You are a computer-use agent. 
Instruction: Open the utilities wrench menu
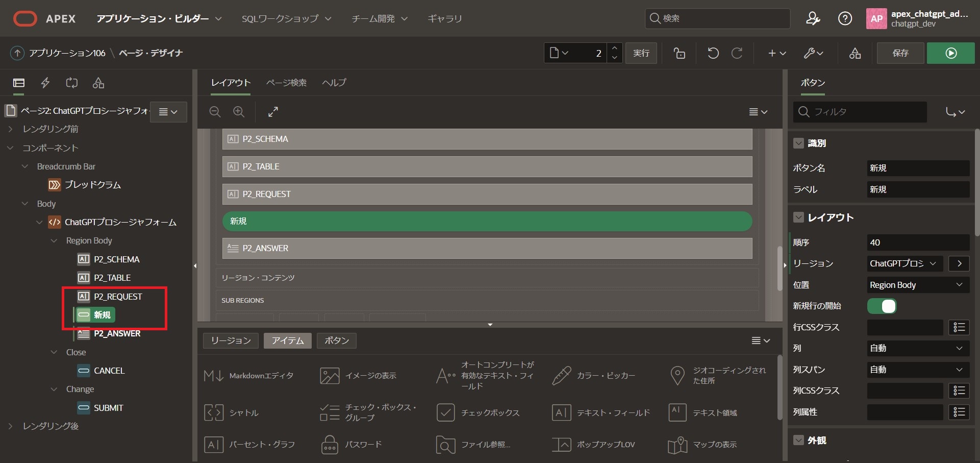[813, 53]
